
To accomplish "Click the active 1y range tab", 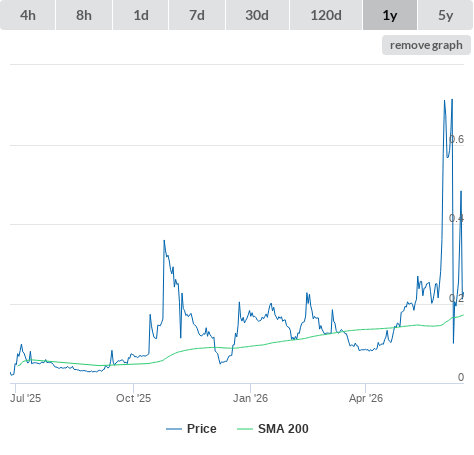I will point(390,15).
